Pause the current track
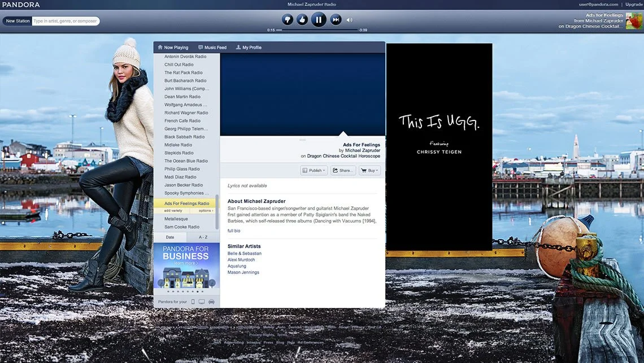Screen dimensions: 644x363 [x=319, y=20]
